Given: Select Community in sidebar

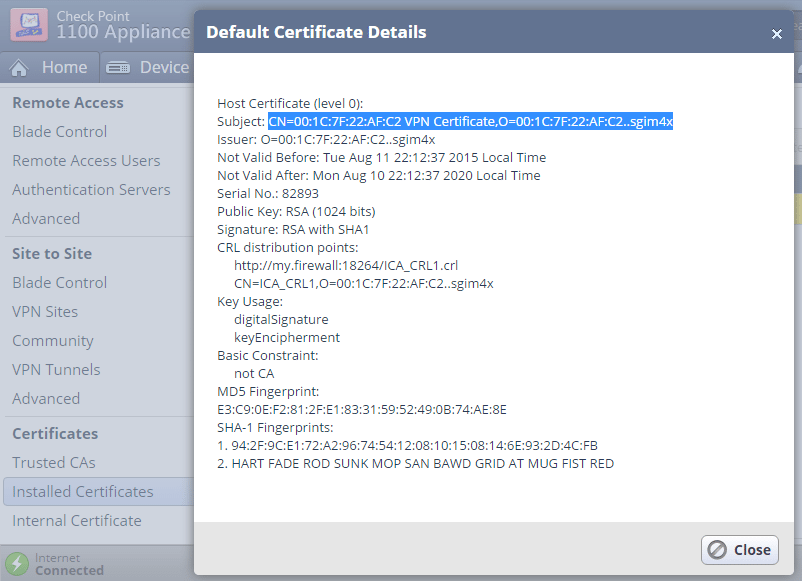Looking at the screenshot, I should (x=53, y=341).
